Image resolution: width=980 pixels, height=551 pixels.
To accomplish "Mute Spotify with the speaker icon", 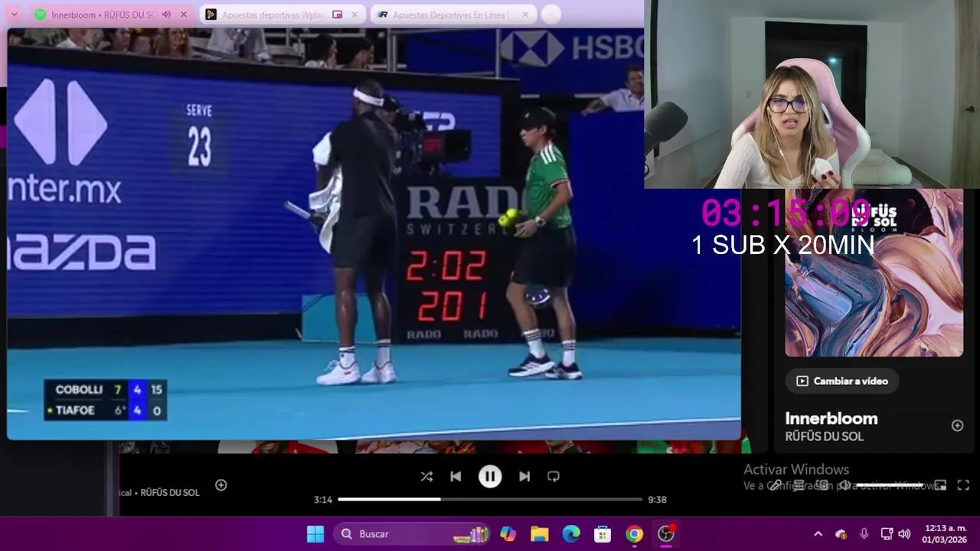I will (844, 485).
